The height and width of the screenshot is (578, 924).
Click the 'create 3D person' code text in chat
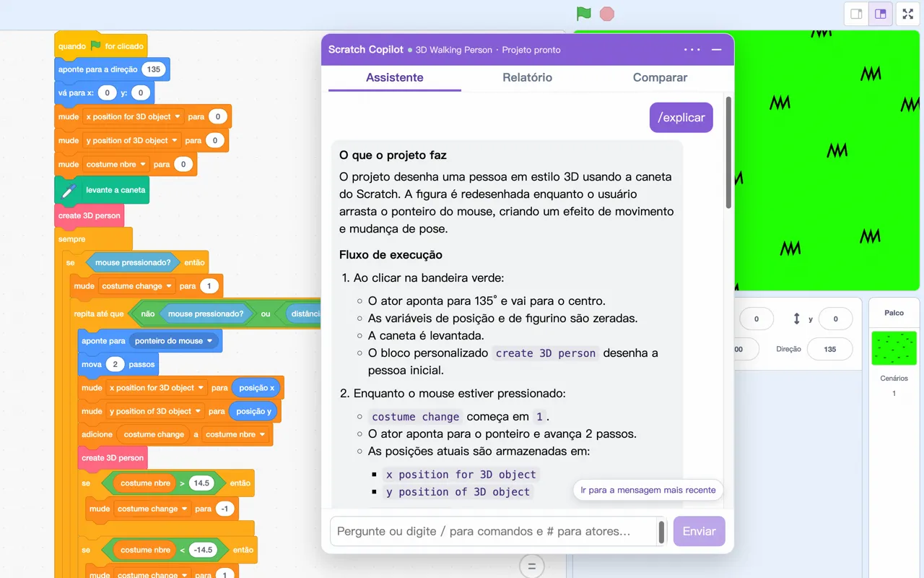(x=546, y=353)
